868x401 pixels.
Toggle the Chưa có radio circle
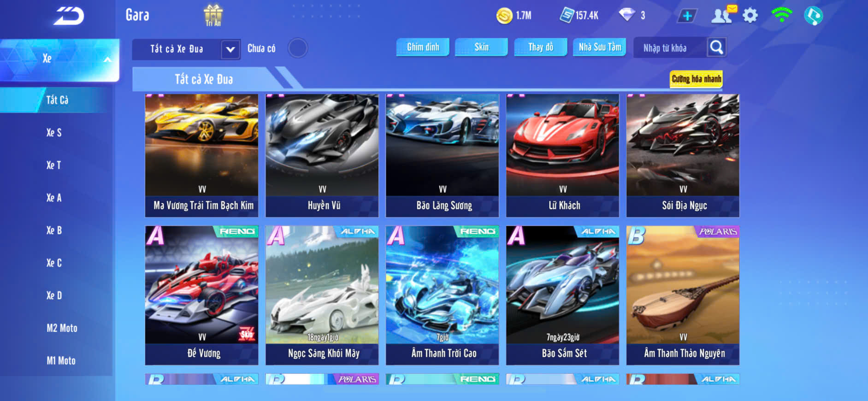point(298,48)
